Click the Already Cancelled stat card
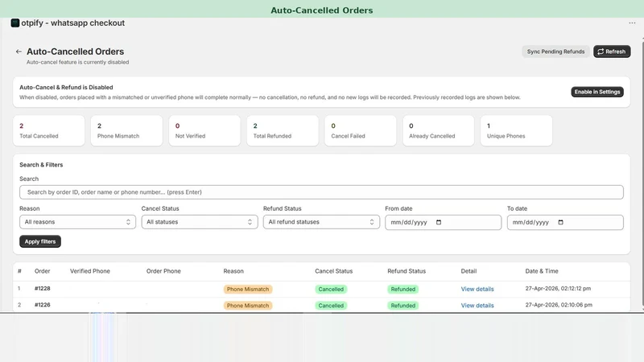Image resolution: width=644 pixels, height=362 pixels. pyautogui.click(x=438, y=130)
